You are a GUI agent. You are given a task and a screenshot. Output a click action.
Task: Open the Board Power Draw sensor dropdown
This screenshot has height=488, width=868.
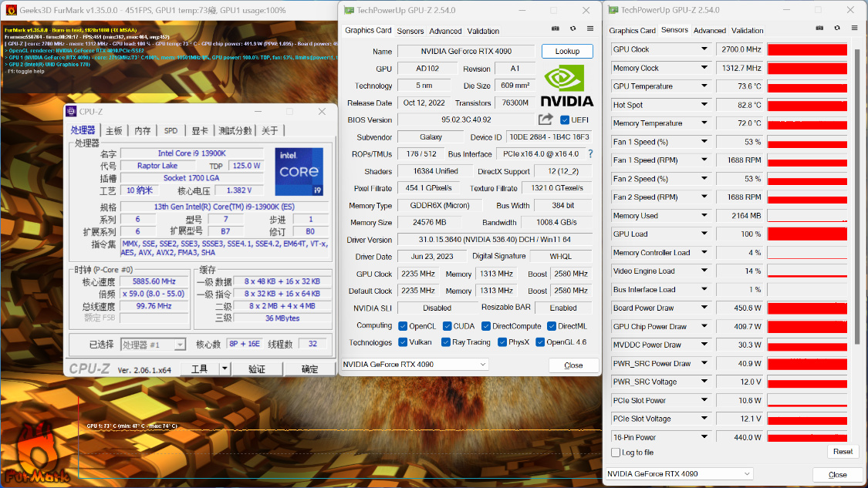(704, 308)
